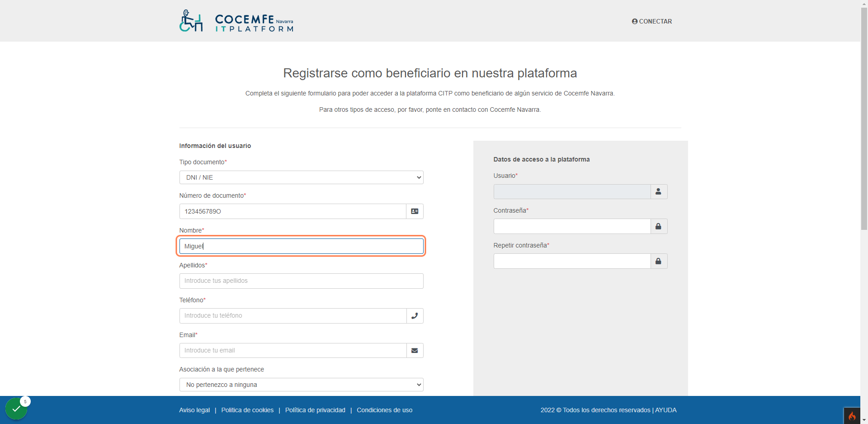Click the Contraseña input field
Image resolution: width=868 pixels, height=424 pixels.
pos(572,226)
